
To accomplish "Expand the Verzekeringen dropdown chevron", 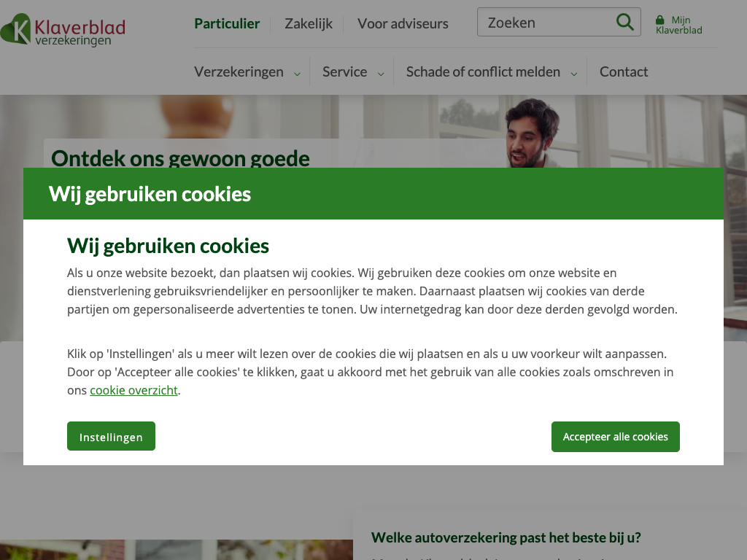I will (298, 74).
